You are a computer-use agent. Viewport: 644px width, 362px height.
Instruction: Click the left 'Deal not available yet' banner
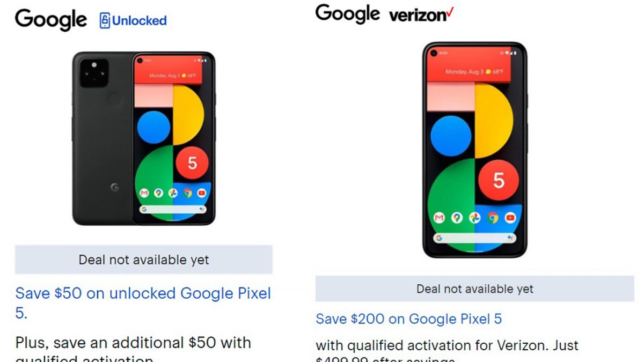[144, 260]
